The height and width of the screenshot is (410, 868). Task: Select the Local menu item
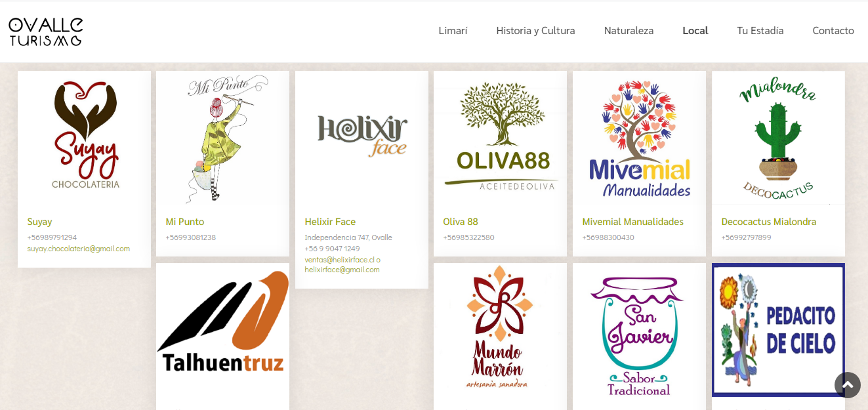coord(695,31)
